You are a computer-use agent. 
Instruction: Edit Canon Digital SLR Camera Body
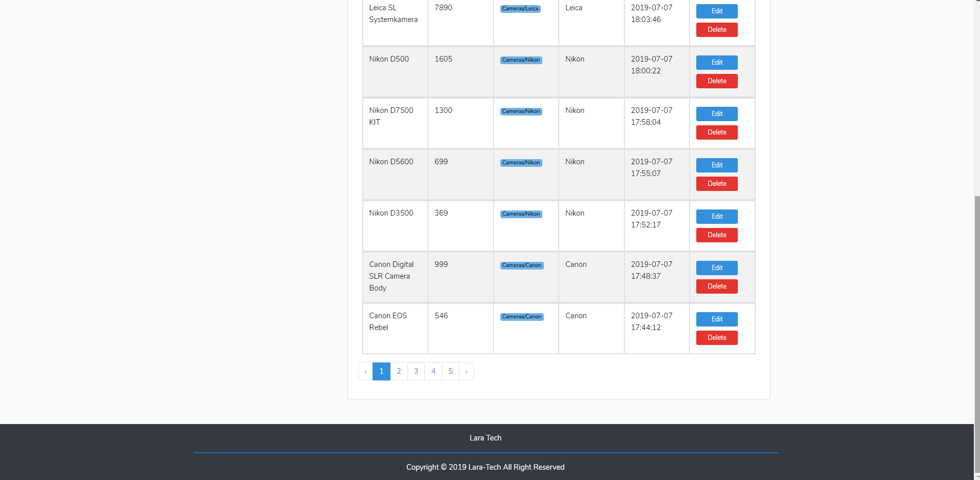(717, 268)
